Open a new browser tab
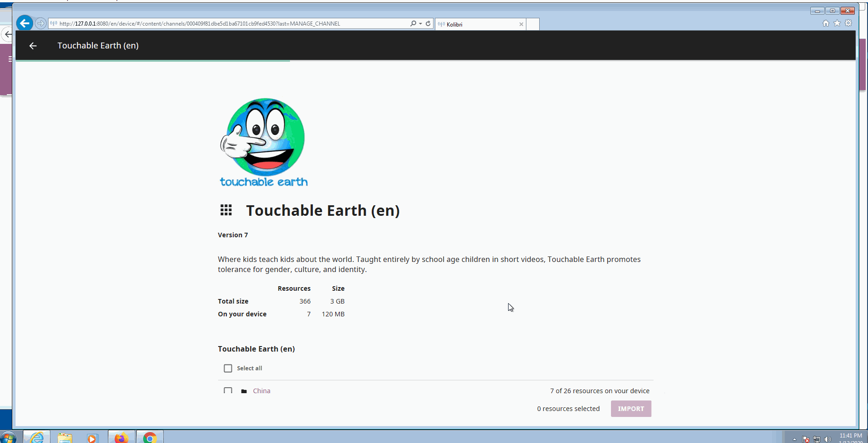868x443 pixels. point(532,24)
